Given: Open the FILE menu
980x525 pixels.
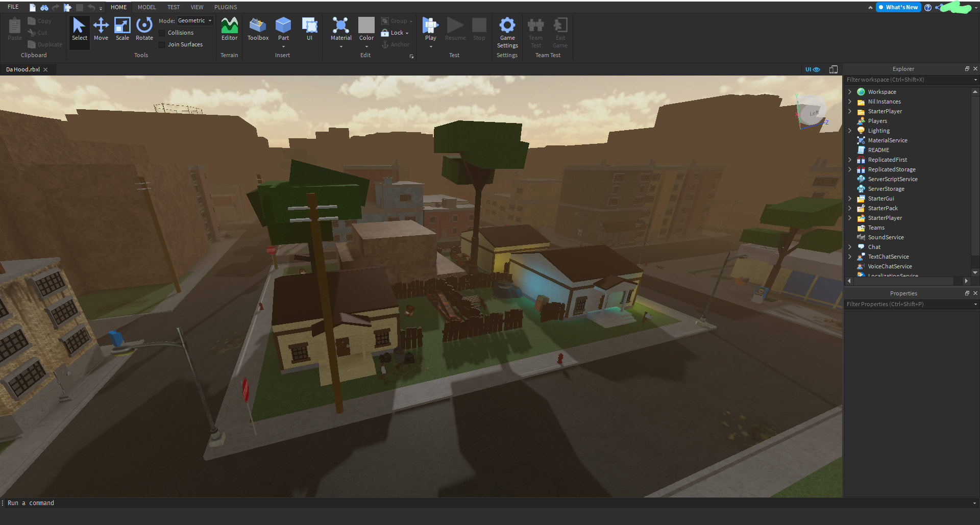Looking at the screenshot, I should pyautogui.click(x=13, y=7).
